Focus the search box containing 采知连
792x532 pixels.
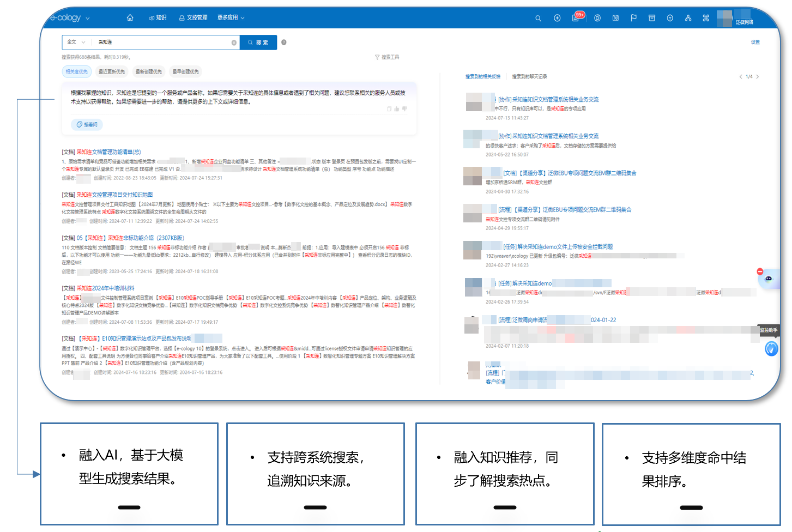click(x=161, y=43)
